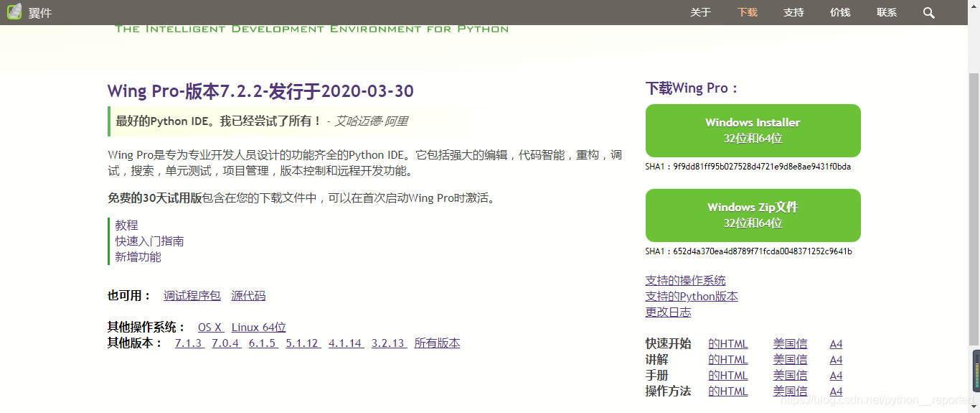The image size is (980, 413).
Task: Open 手册 的HTML link
Action: click(x=727, y=376)
